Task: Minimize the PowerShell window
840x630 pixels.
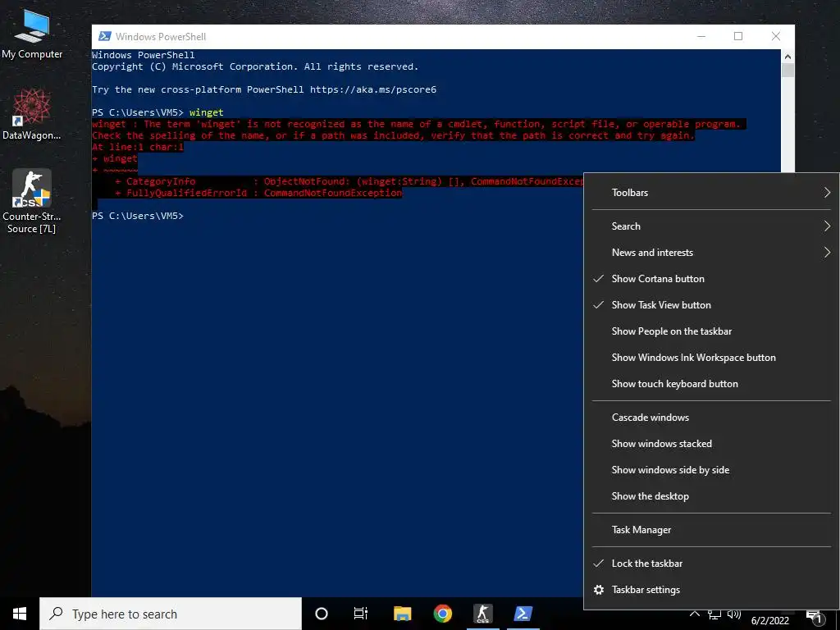Action: tap(701, 36)
